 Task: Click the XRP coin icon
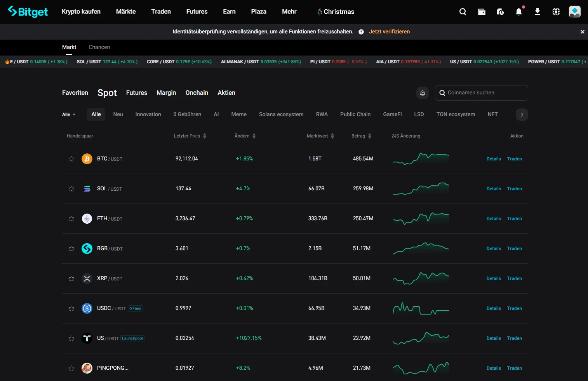[x=87, y=278]
